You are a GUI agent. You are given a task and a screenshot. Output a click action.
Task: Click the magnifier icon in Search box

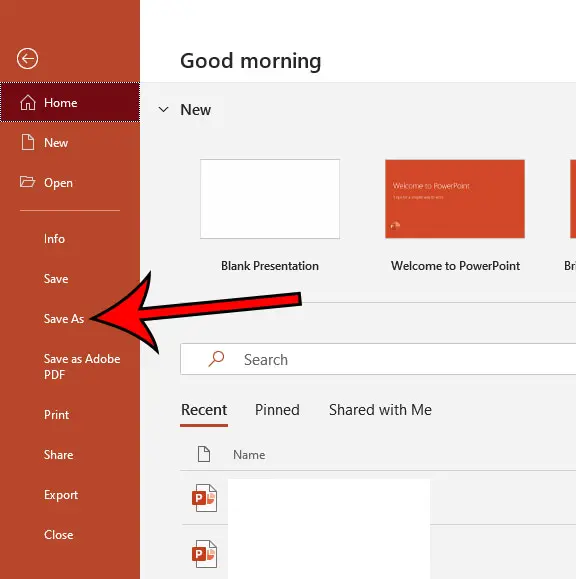[x=216, y=359]
